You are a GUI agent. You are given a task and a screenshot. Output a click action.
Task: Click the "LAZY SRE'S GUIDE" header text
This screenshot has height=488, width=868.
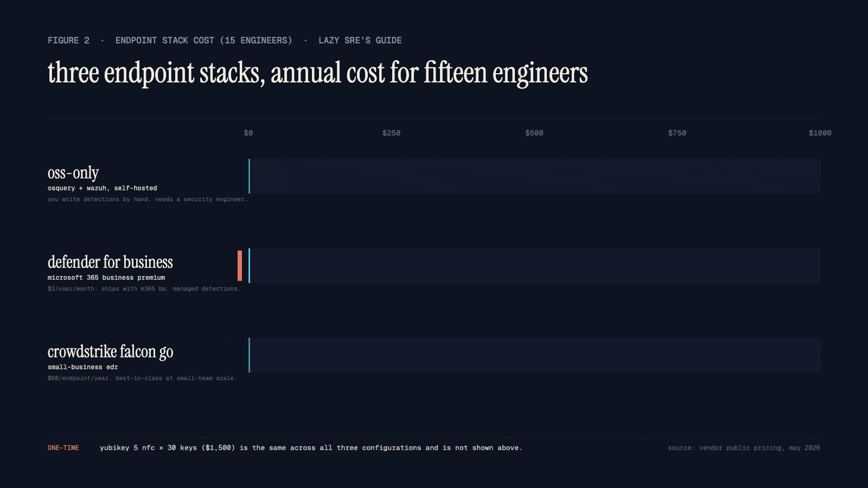pyautogui.click(x=360, y=41)
